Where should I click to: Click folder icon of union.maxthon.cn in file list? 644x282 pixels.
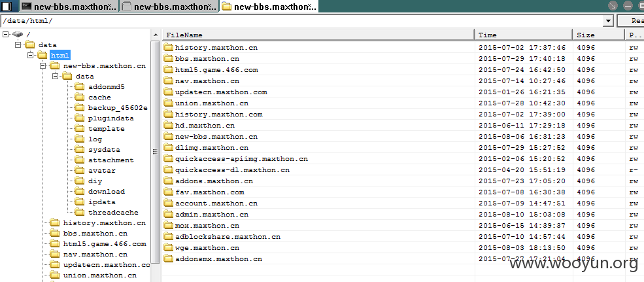[x=169, y=103]
